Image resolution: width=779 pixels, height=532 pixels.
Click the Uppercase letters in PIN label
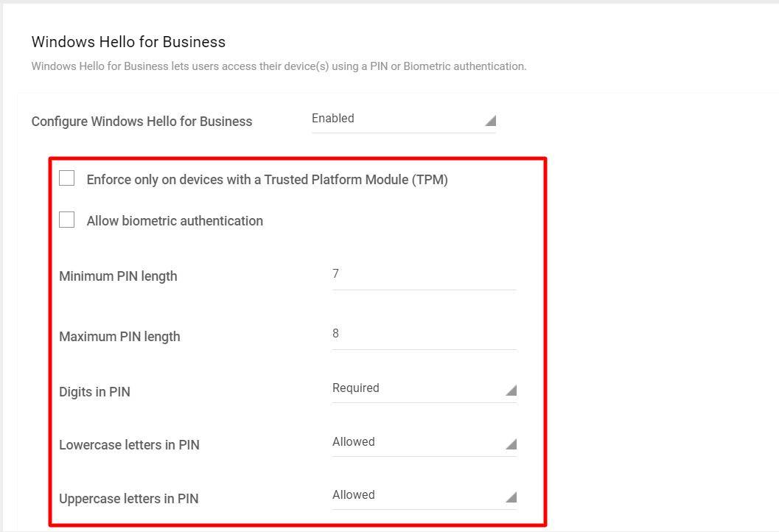[x=129, y=499]
